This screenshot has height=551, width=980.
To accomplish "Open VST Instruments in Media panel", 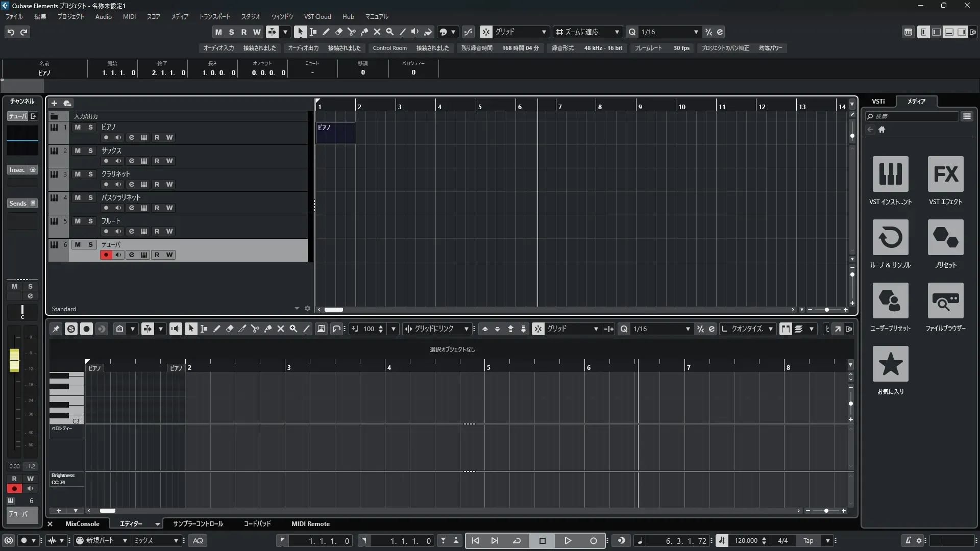I will pos(890,174).
